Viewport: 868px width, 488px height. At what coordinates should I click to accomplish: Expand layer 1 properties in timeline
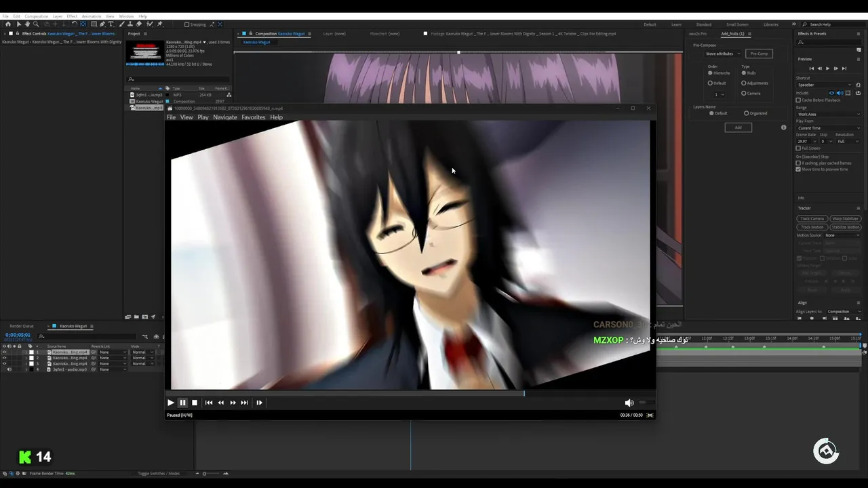tap(26, 352)
